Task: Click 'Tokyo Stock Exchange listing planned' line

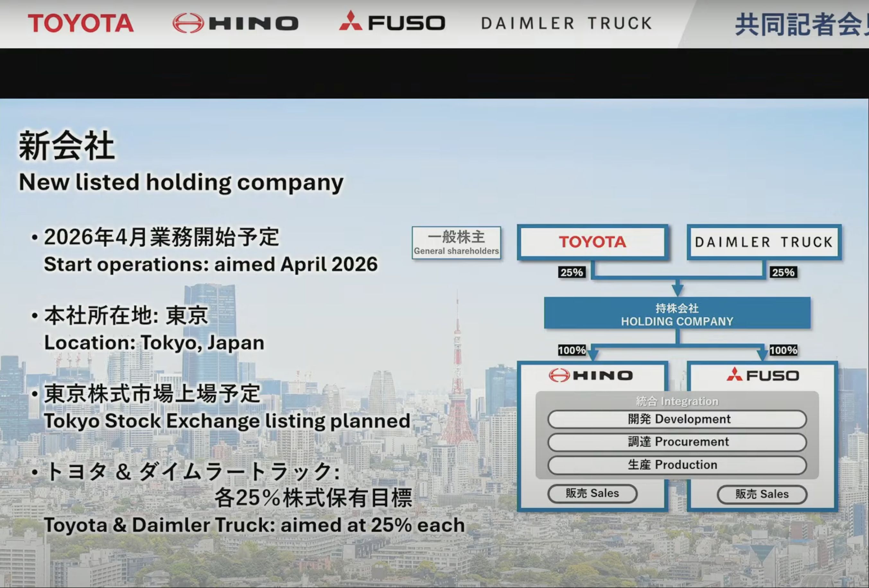Action: [x=227, y=421]
